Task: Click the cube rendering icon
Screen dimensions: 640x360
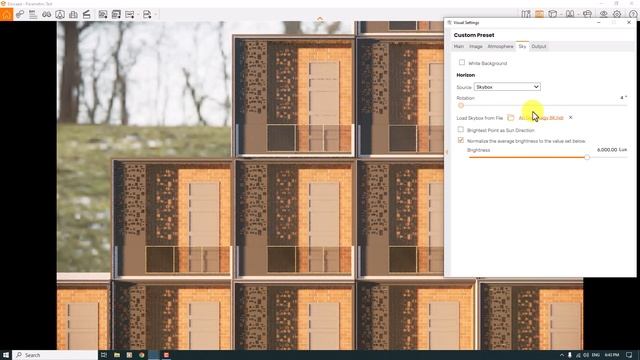Action: click(553, 14)
